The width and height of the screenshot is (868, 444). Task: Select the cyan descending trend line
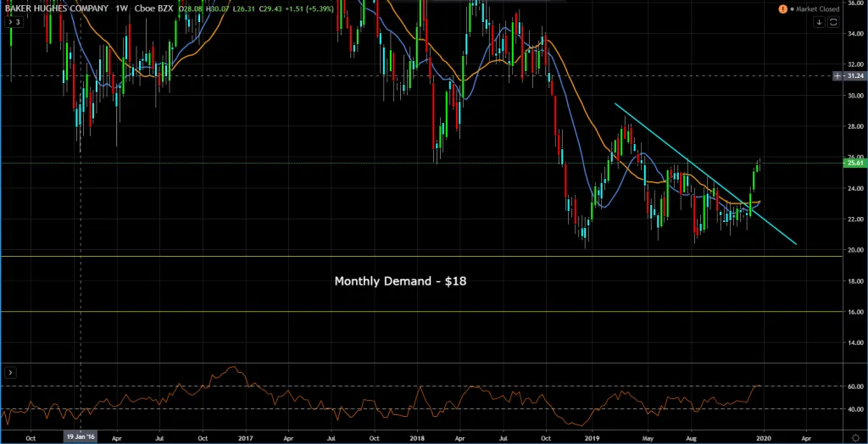tap(704, 174)
